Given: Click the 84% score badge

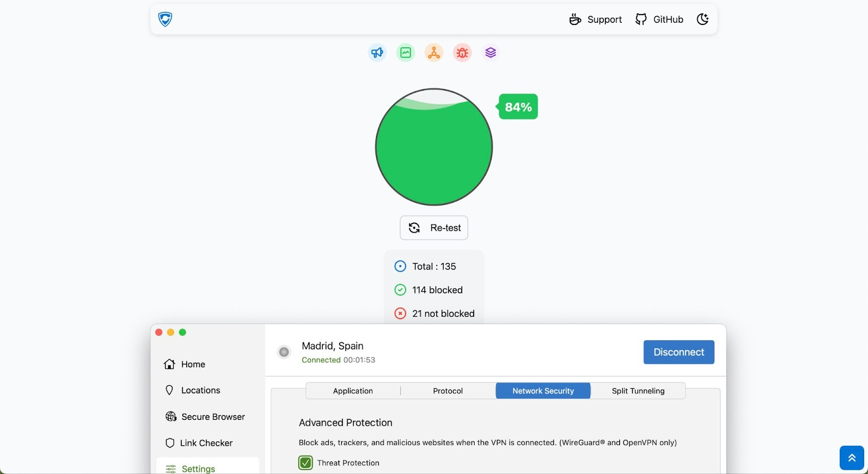Looking at the screenshot, I should tap(518, 107).
